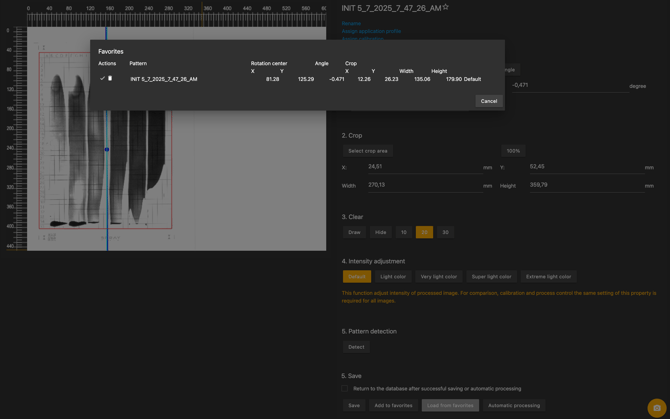Click Add to favorites
670x419 pixels.
coord(393,405)
